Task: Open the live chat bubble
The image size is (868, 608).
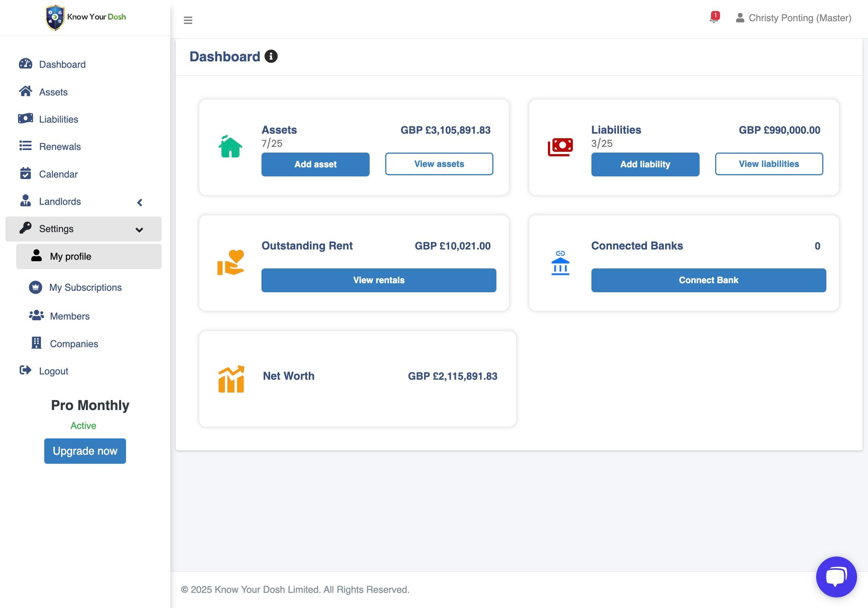Action: [x=836, y=576]
